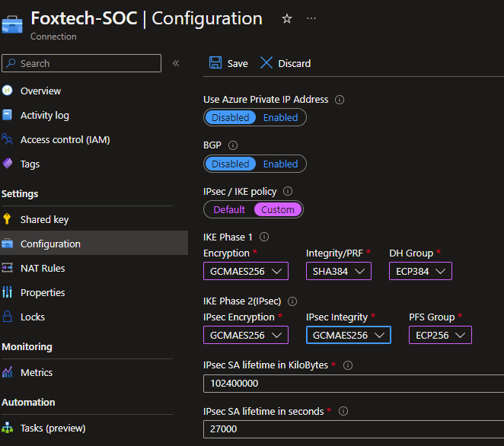504x446 pixels.
Task: Click the Locks padlock icon
Action: click(x=7, y=317)
